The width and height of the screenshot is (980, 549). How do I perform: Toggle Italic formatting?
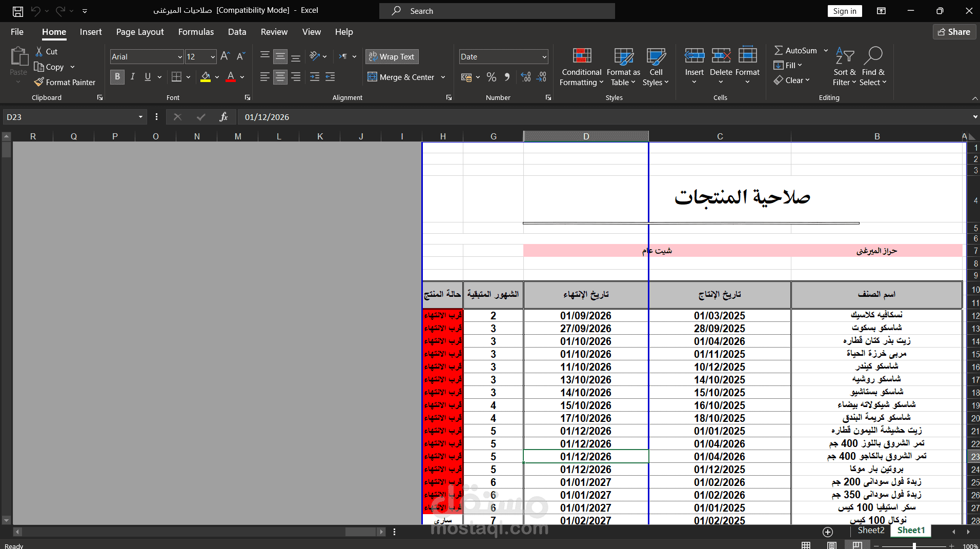(x=133, y=77)
